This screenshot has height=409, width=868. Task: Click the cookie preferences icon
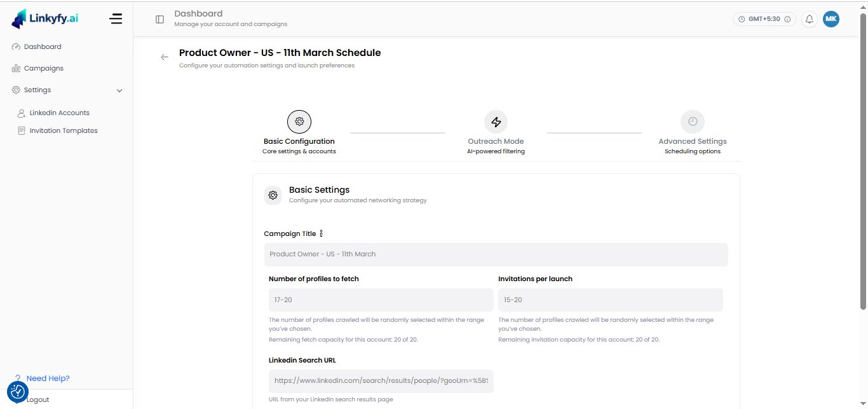(x=18, y=392)
